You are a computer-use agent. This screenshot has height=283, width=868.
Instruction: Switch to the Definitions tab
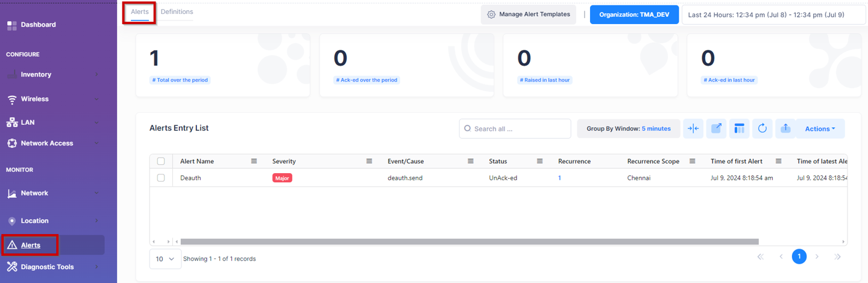click(177, 12)
